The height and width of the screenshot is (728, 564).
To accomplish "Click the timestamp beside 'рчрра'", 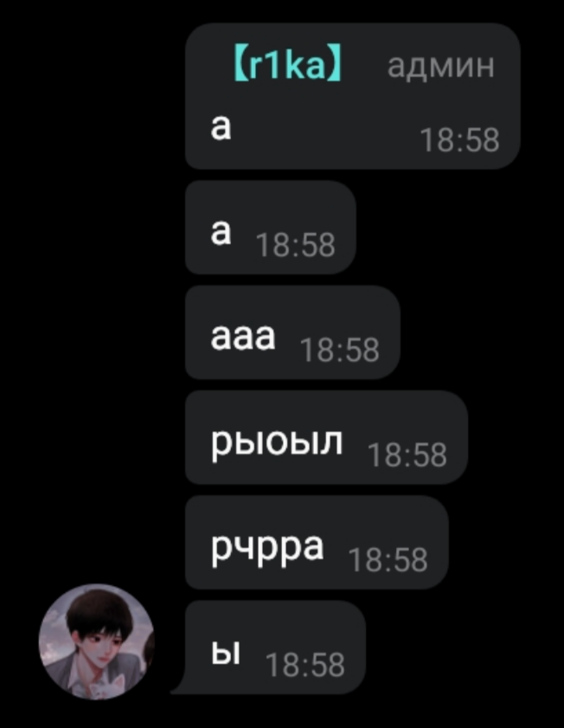I will click(x=388, y=559).
